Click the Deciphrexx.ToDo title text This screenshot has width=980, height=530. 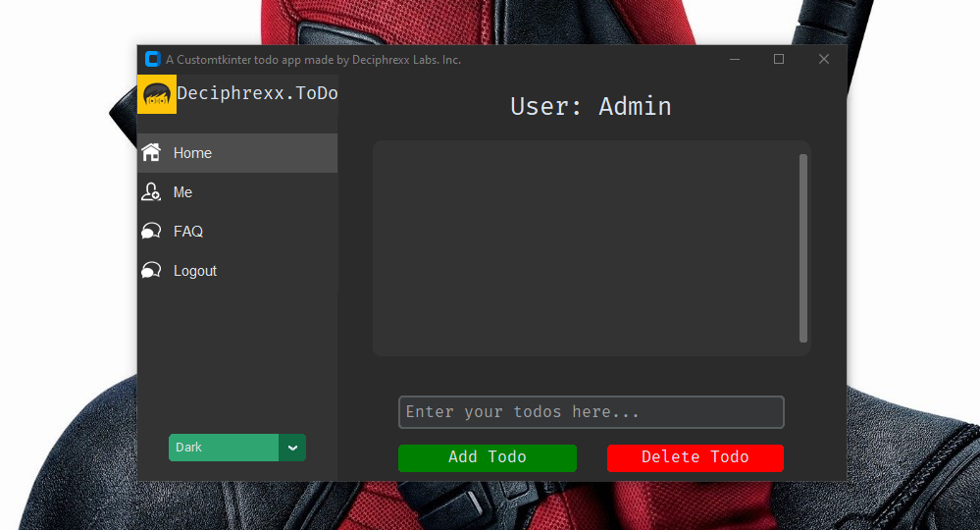257,93
